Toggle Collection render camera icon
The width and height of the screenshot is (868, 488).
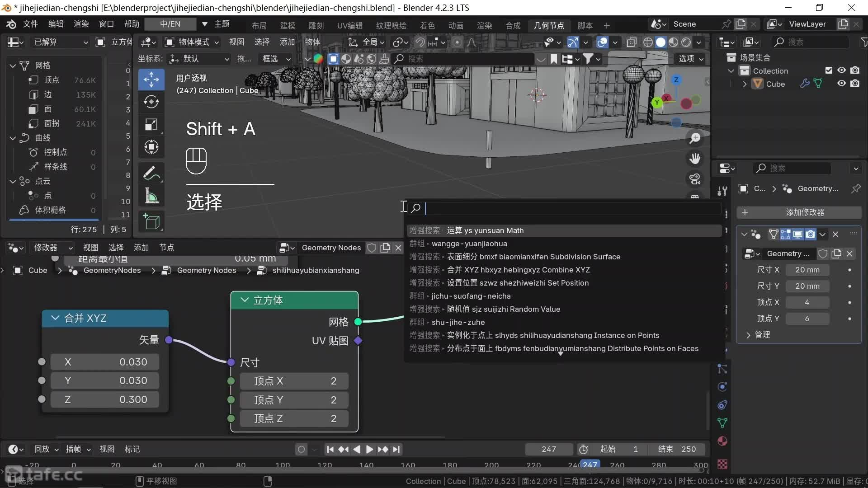coord(854,70)
